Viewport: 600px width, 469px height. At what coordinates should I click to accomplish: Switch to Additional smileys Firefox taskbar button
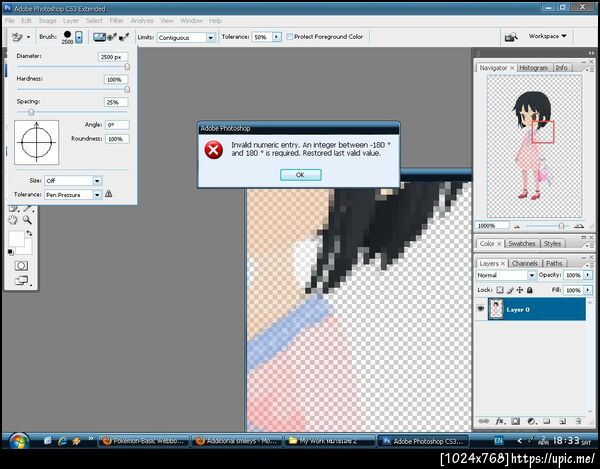click(237, 441)
